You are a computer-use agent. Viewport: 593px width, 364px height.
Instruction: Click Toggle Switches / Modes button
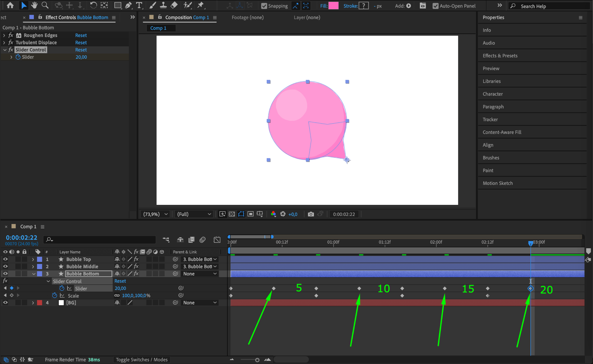142,360
